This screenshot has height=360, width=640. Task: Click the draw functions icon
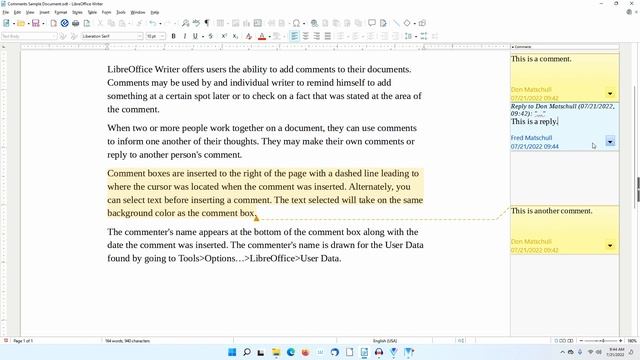click(422, 23)
